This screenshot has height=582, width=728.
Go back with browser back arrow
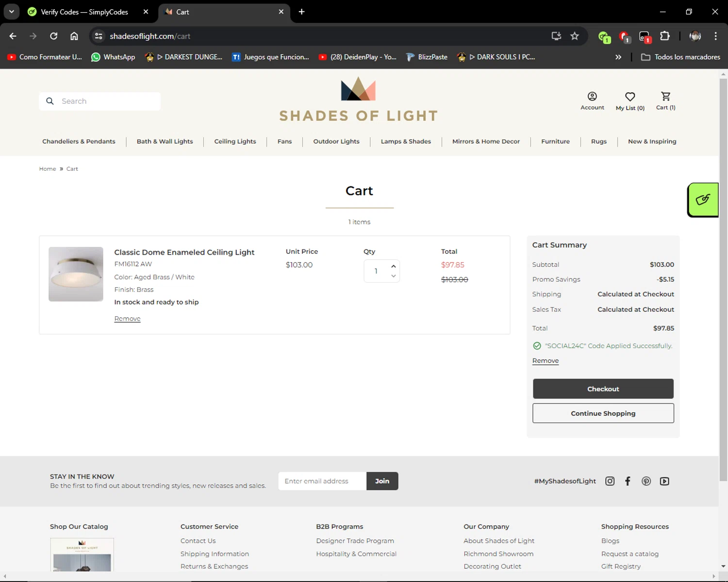(13, 36)
